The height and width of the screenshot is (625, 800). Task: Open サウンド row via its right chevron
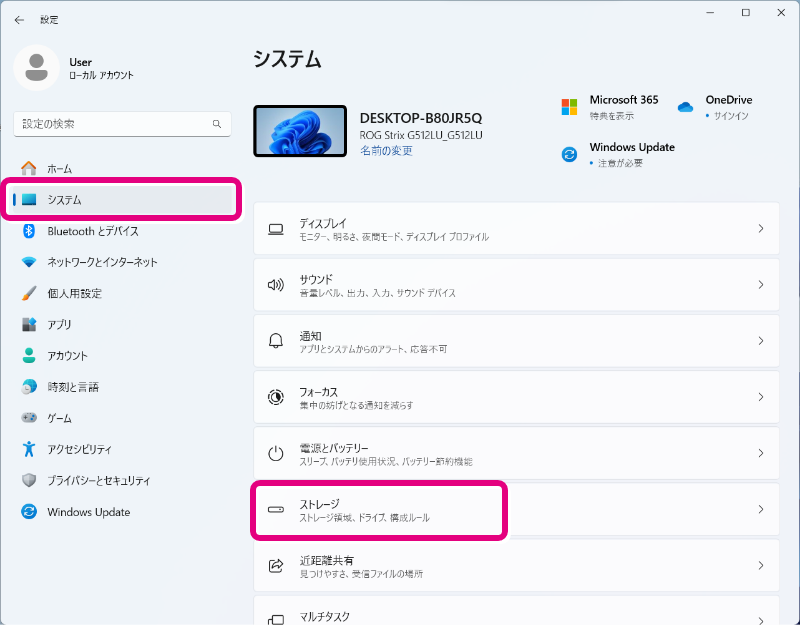pyautogui.click(x=760, y=285)
